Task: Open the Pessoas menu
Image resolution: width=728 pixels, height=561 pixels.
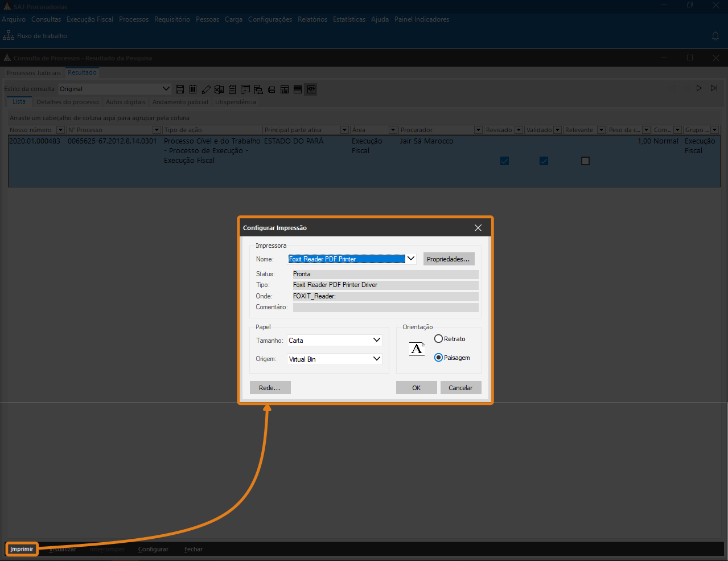Action: pyautogui.click(x=207, y=19)
